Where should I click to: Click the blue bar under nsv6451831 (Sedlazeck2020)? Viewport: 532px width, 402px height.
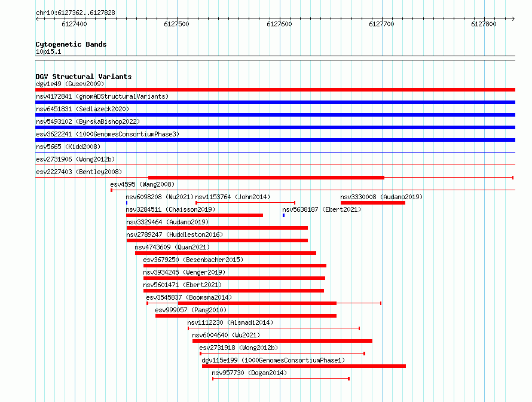[275, 115]
